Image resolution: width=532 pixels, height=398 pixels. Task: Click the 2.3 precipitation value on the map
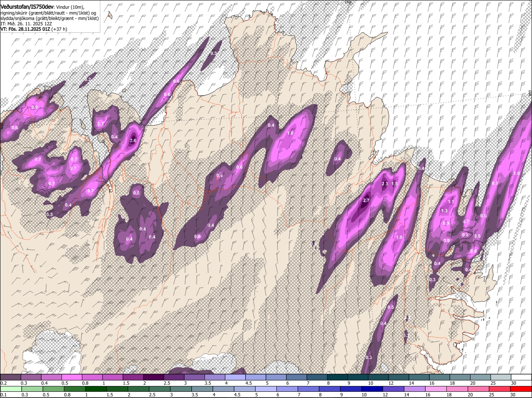tap(384, 184)
